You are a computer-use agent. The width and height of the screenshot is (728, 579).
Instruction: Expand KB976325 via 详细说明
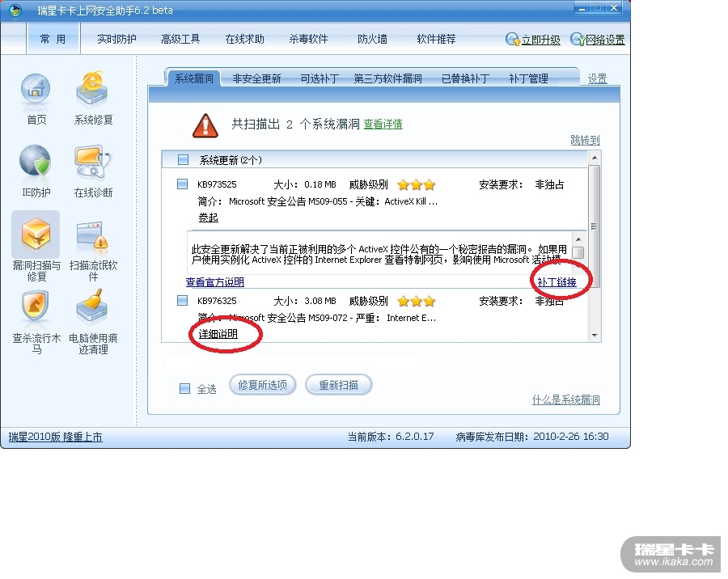pos(218,334)
